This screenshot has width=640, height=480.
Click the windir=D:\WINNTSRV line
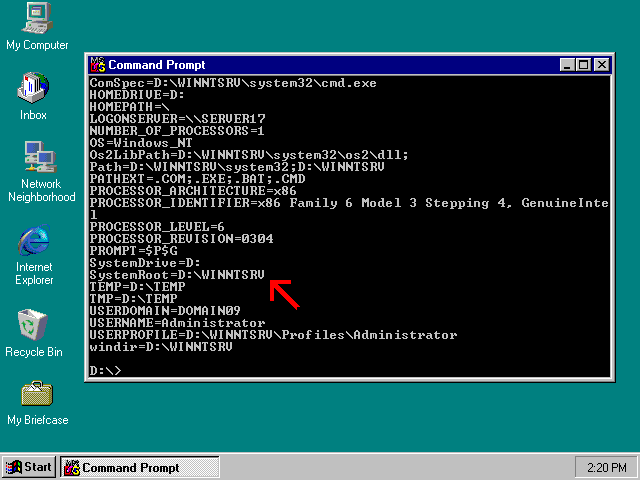pos(161,347)
